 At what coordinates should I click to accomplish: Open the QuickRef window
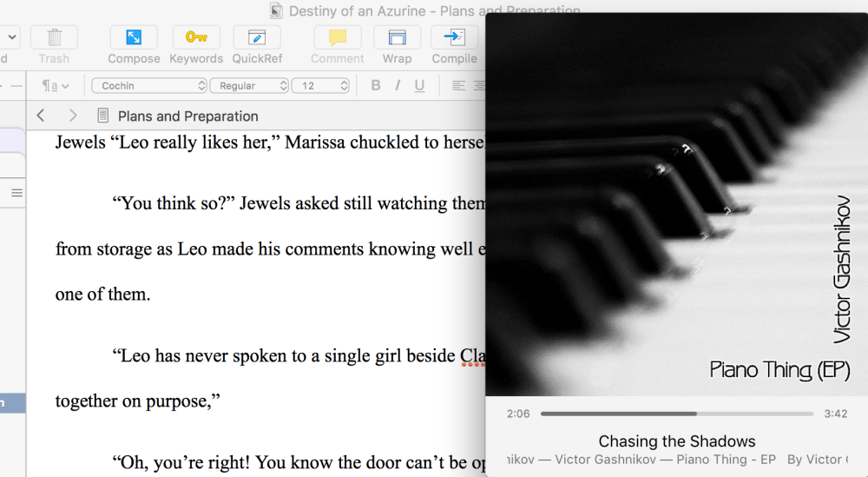[x=257, y=37]
